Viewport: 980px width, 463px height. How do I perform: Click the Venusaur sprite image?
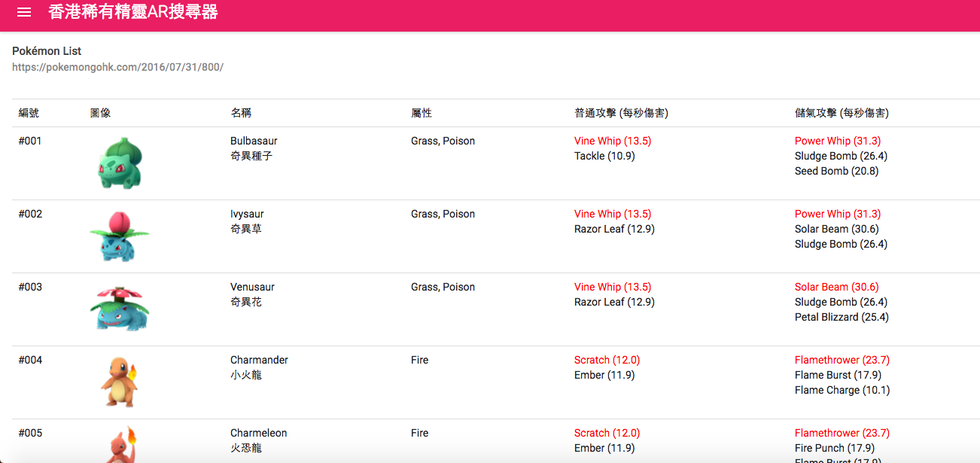point(119,309)
